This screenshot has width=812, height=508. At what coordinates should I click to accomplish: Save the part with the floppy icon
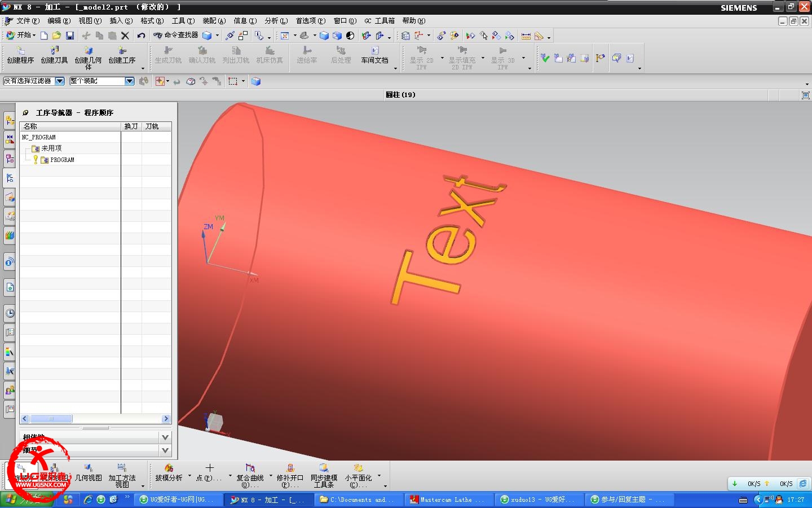[70, 36]
